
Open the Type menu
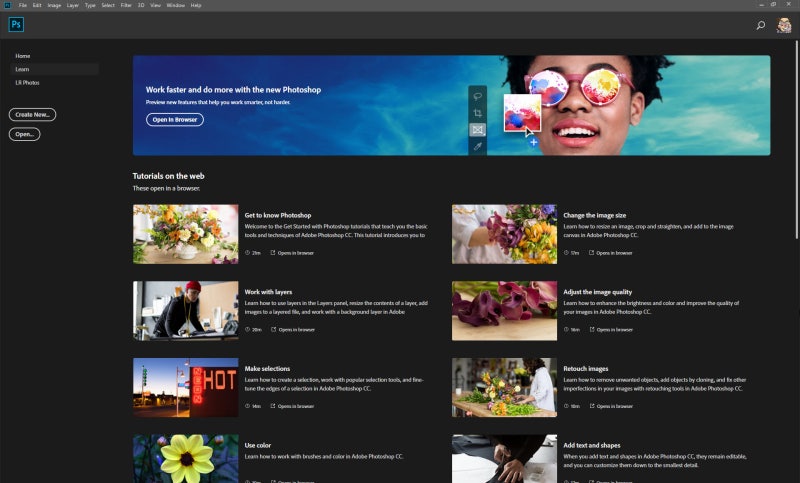point(90,5)
